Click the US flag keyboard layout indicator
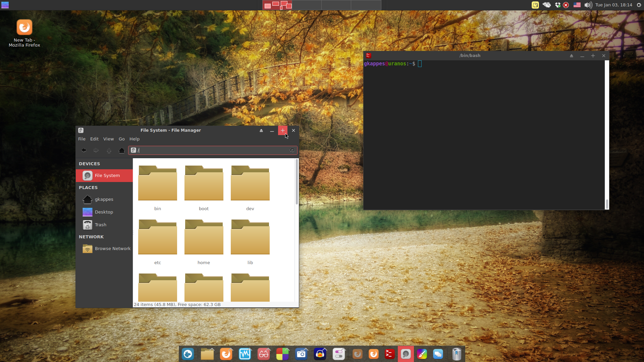This screenshot has width=644, height=362. click(x=577, y=5)
